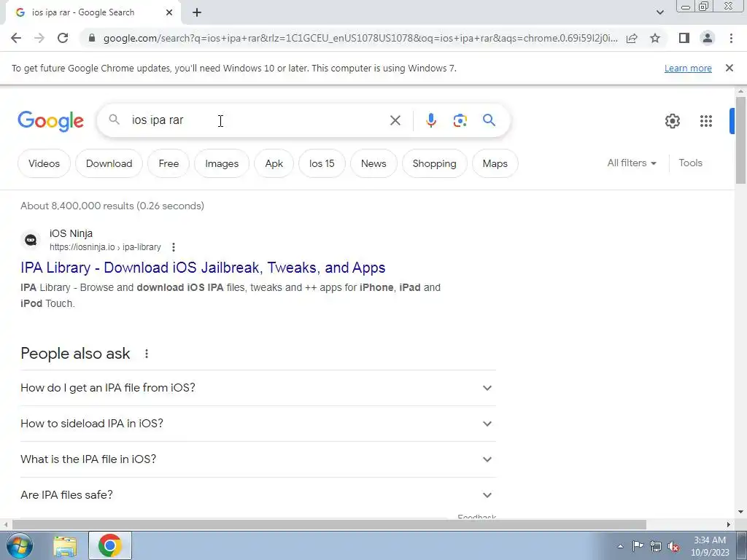The height and width of the screenshot is (560, 747).
Task: Open File Explorer from taskbar
Action: point(65,546)
